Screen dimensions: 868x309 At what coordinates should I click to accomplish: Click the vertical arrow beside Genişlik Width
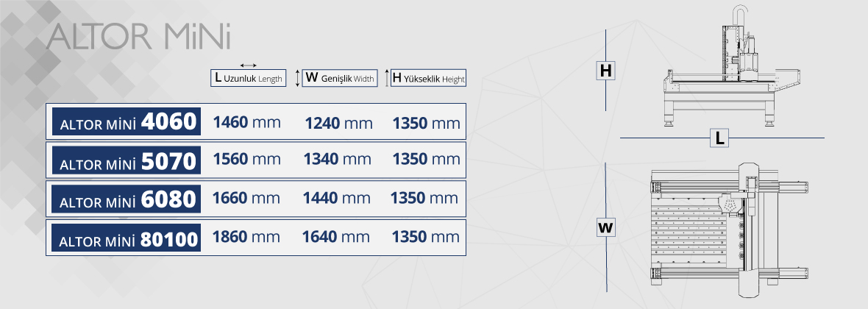(297, 78)
